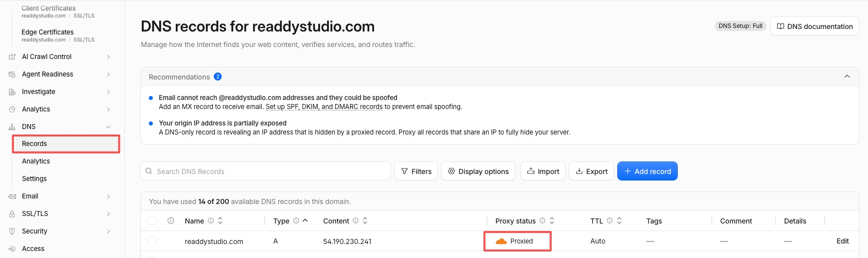This screenshot has height=258, width=868.
Task: Click the Recommendations count badge
Action: click(218, 76)
